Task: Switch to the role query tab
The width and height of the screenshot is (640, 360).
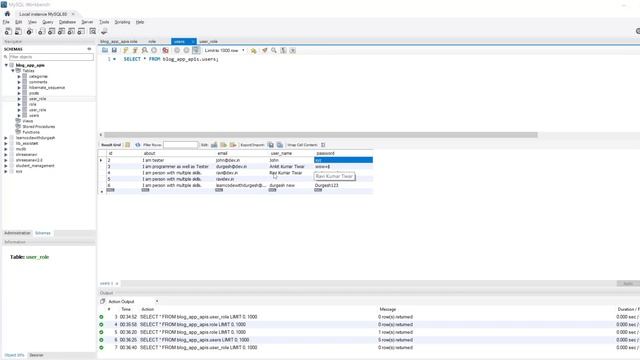Action: [x=152, y=42]
